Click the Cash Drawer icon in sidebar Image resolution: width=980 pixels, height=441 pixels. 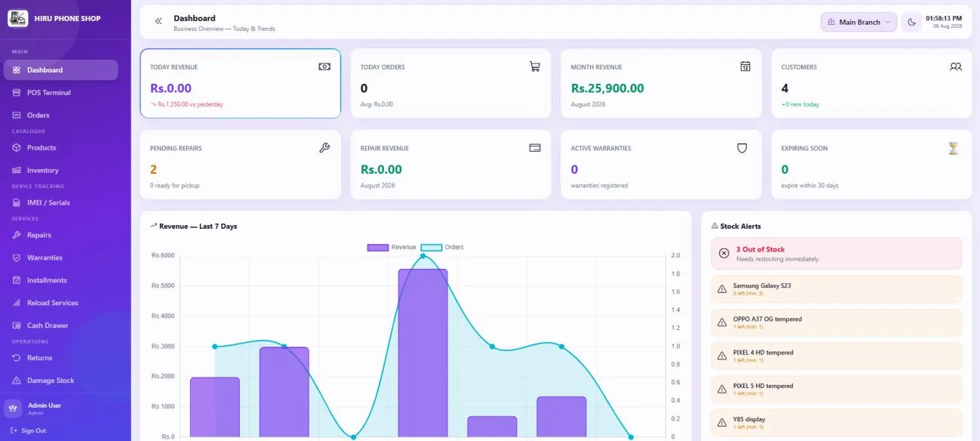(17, 325)
